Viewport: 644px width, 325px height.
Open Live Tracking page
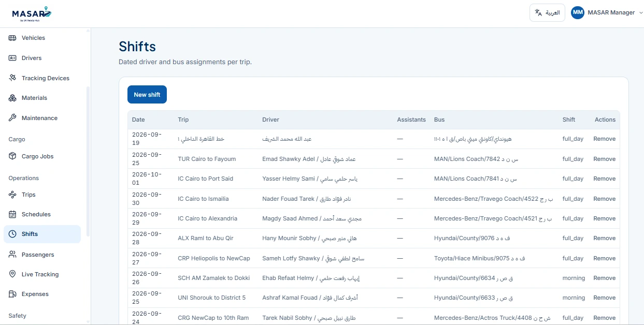click(42, 274)
